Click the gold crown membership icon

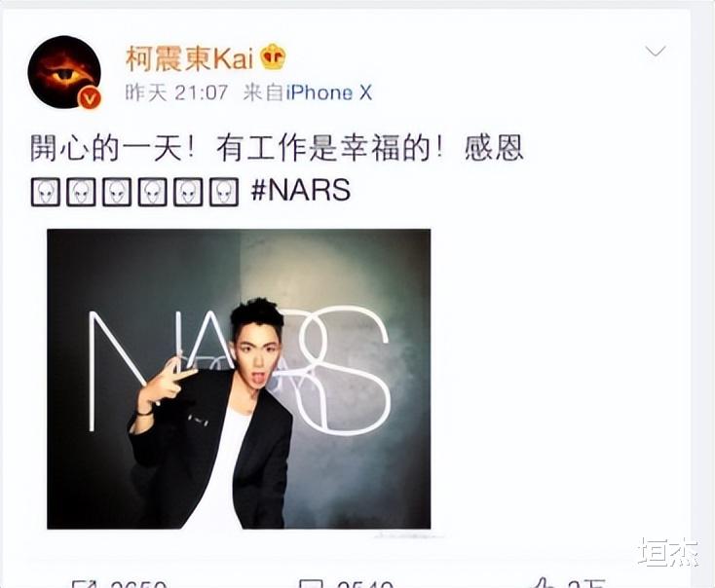273,56
